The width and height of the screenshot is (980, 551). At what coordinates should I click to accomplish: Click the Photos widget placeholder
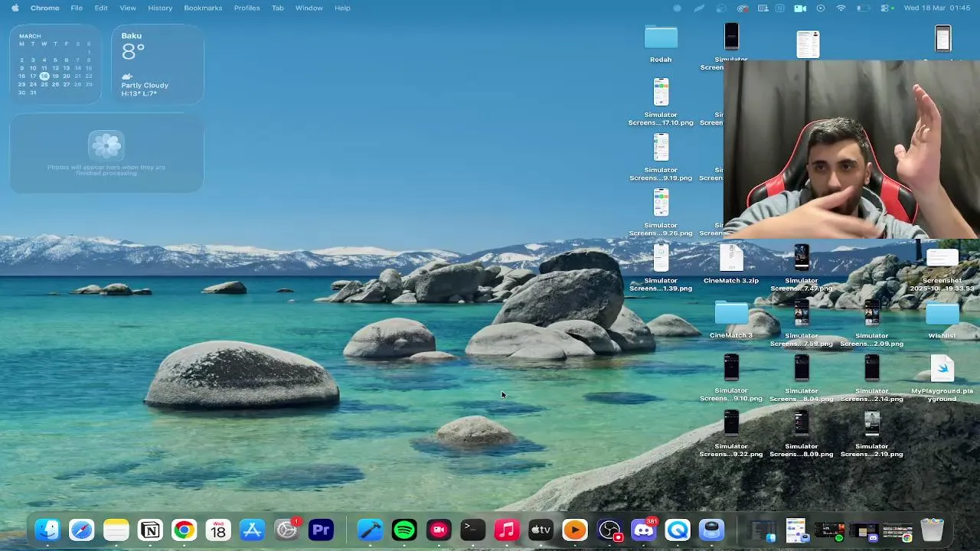pos(106,153)
